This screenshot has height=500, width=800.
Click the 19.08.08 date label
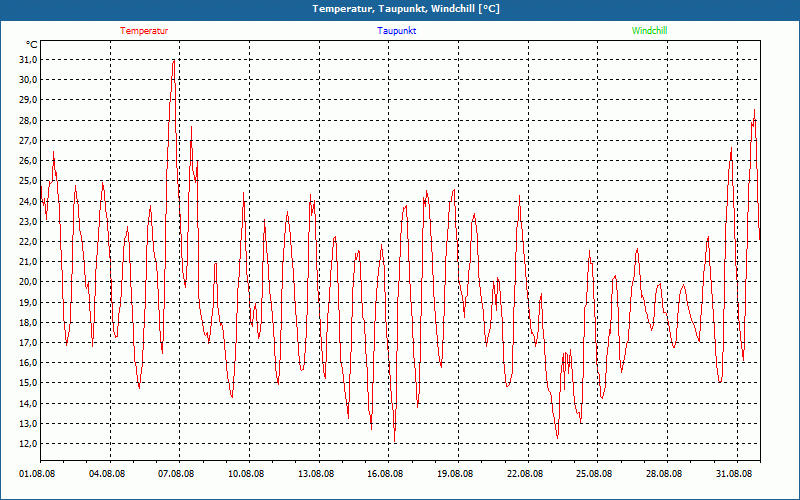(x=455, y=474)
